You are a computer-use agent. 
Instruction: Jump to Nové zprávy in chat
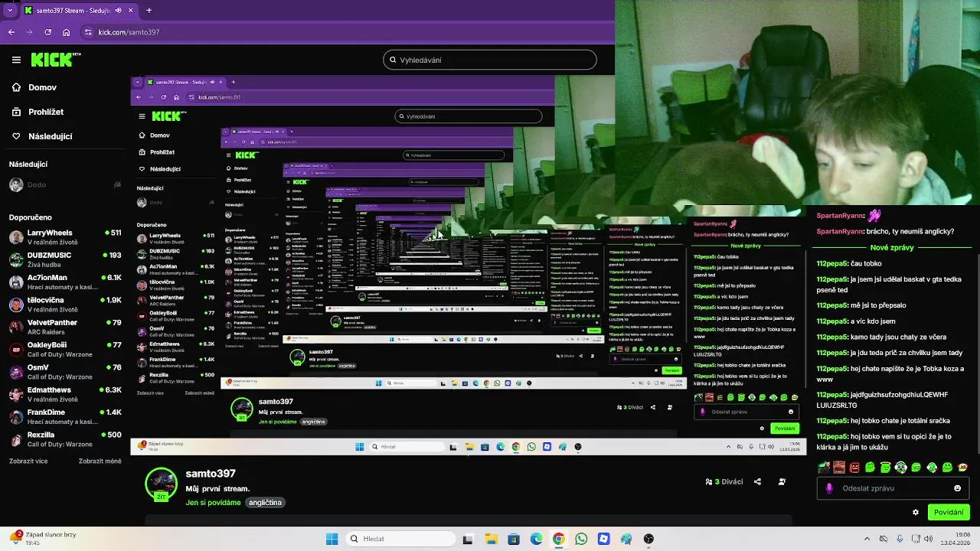tap(892, 248)
